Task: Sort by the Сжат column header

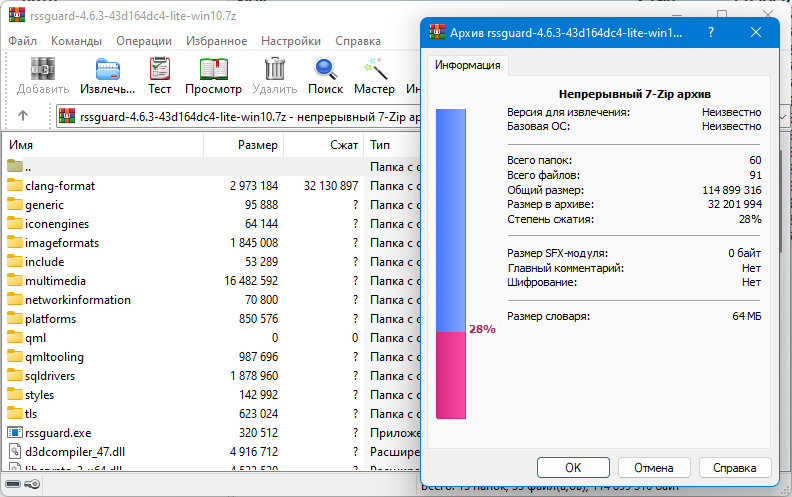Action: pyautogui.click(x=324, y=145)
